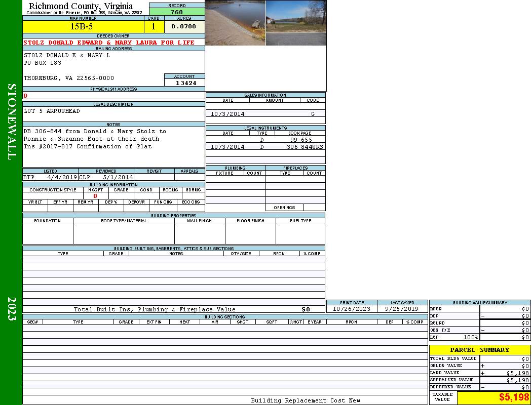532x405 pixels.
Task: Select the 10/3/2014 sales information date
Action: tap(227, 114)
